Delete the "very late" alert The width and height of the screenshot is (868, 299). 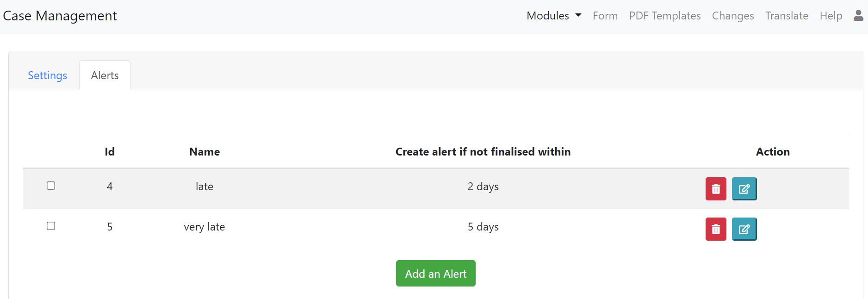[x=715, y=229]
